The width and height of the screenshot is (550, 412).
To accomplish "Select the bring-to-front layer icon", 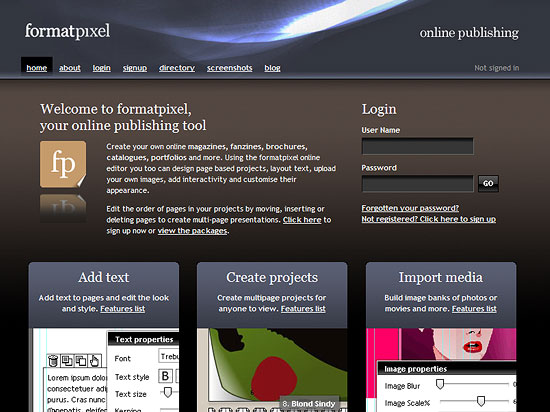I will click(67, 360).
